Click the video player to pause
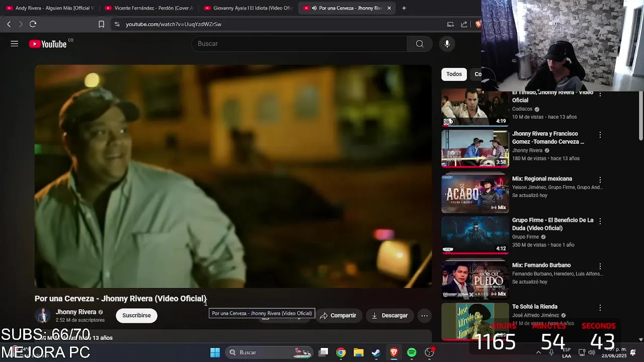The height and width of the screenshot is (362, 644). coord(233,176)
